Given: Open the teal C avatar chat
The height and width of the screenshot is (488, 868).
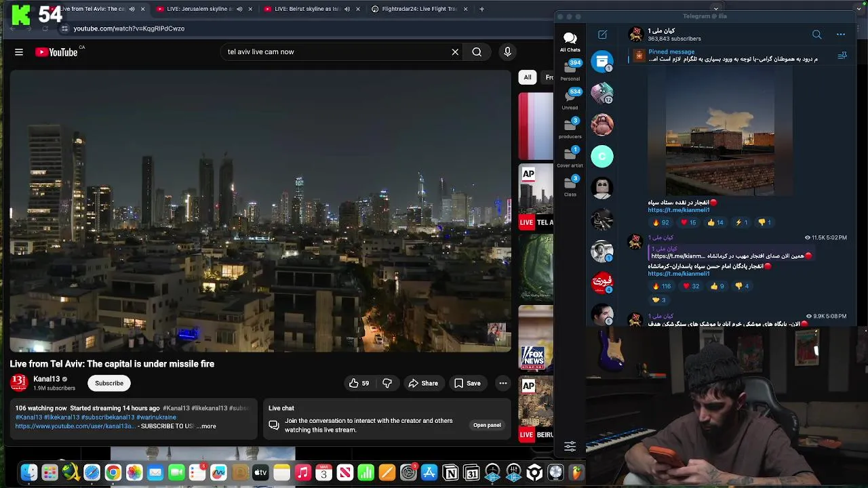Looking at the screenshot, I should click(601, 157).
